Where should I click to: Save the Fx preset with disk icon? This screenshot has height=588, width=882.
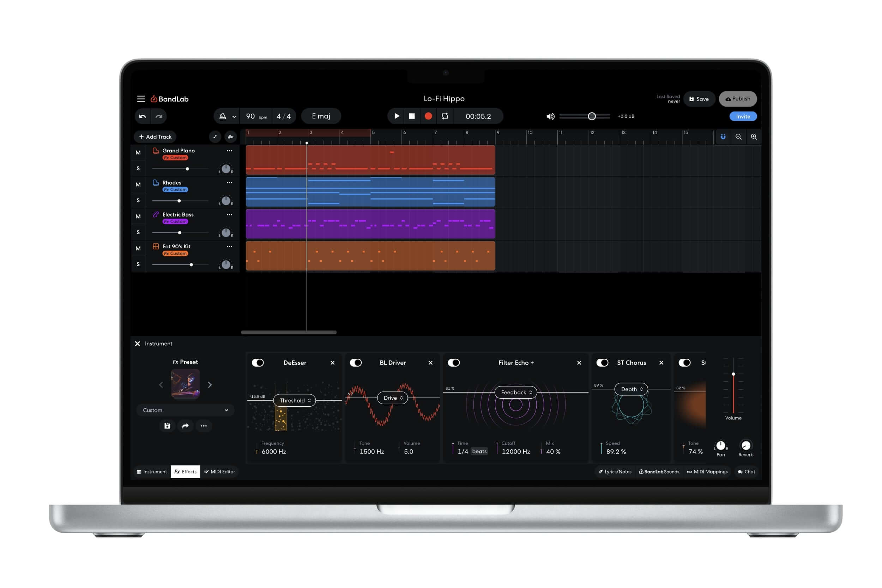(x=167, y=426)
